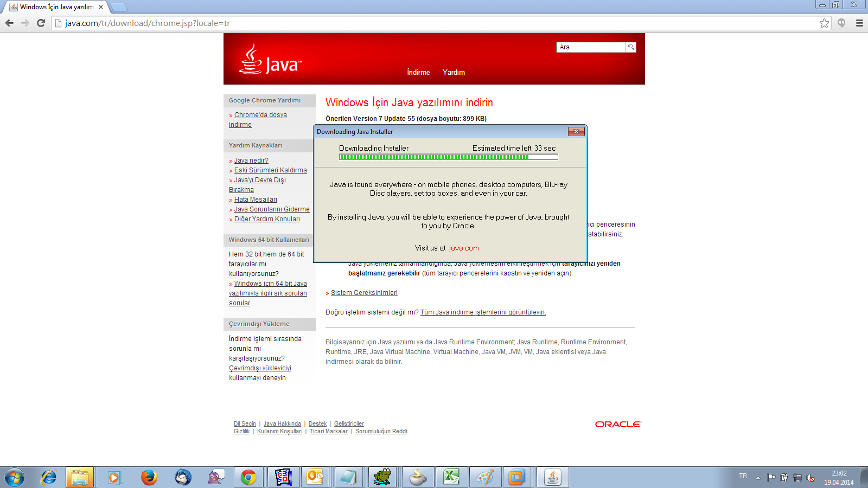Open a new tab in Chrome
Screen dimensions: 868x488
point(119,7)
